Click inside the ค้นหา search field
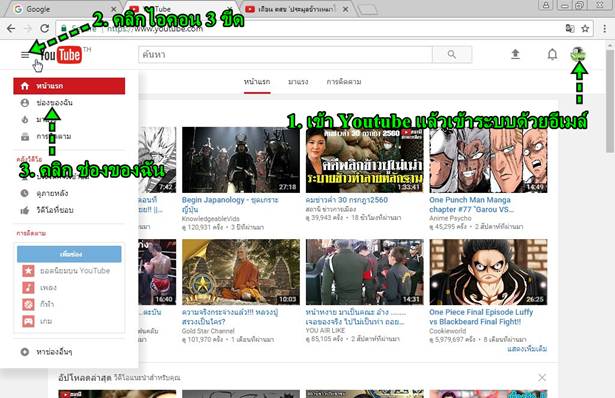This screenshot has height=398, width=615. coord(285,55)
